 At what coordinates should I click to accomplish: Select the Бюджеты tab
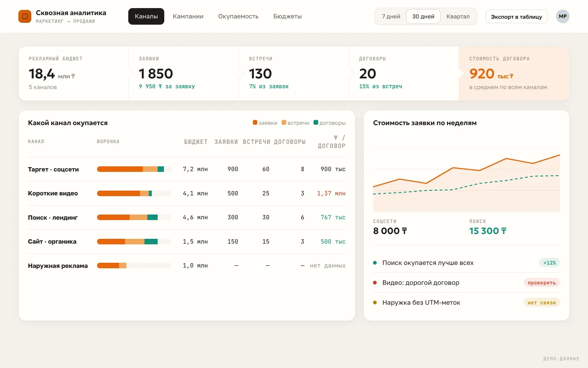(x=287, y=16)
